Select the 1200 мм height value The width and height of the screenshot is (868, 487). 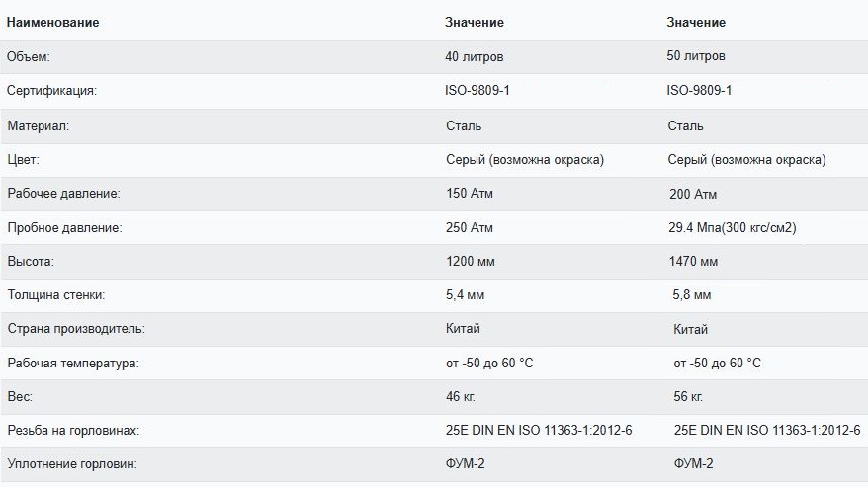471,261
